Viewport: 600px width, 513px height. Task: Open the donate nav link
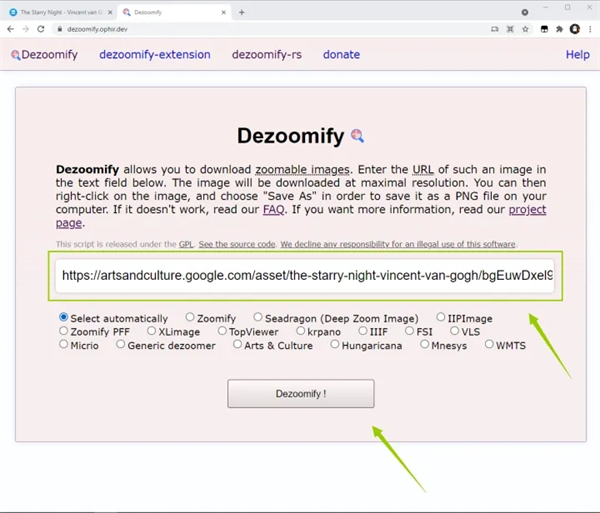[341, 55]
